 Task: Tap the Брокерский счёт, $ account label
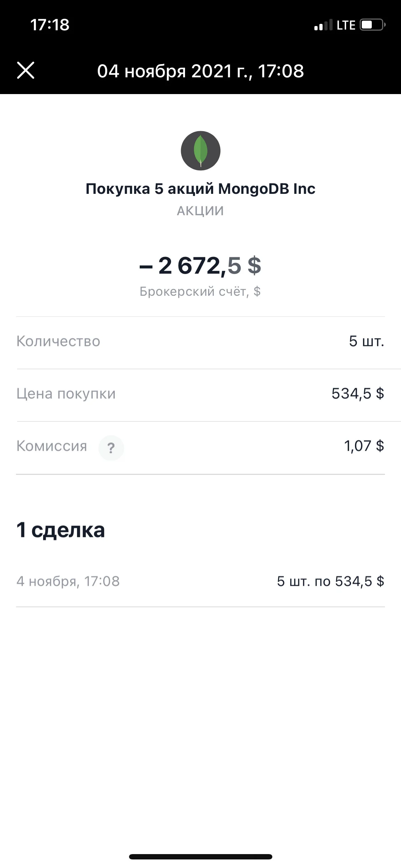[200, 291]
